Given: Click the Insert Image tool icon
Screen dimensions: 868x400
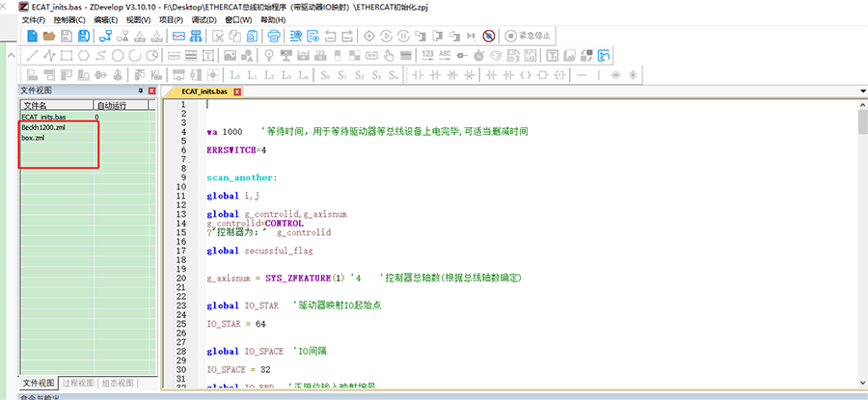Looking at the screenshot, I should [231, 55].
